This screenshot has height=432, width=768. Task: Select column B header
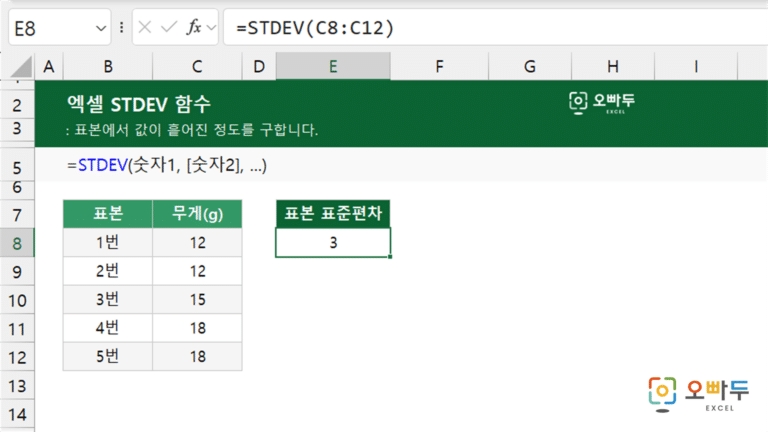(x=108, y=66)
